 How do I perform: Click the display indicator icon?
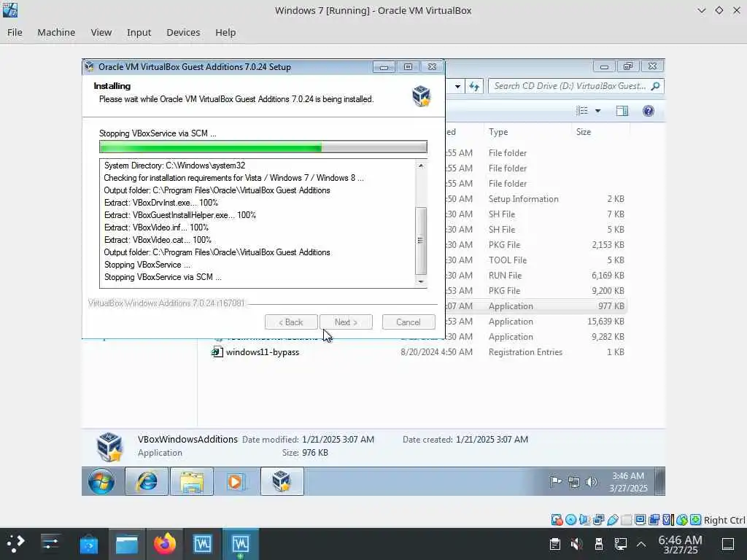click(x=640, y=520)
